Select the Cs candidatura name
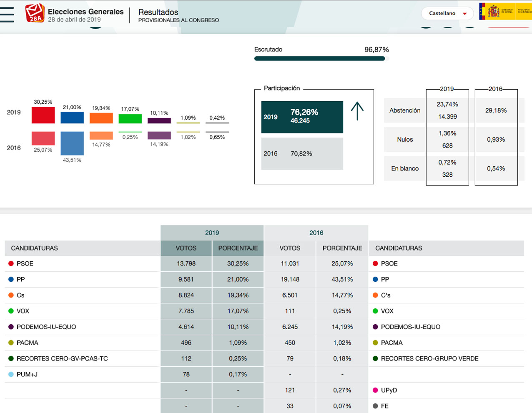Image resolution: width=532 pixels, height=413 pixels. [20, 295]
